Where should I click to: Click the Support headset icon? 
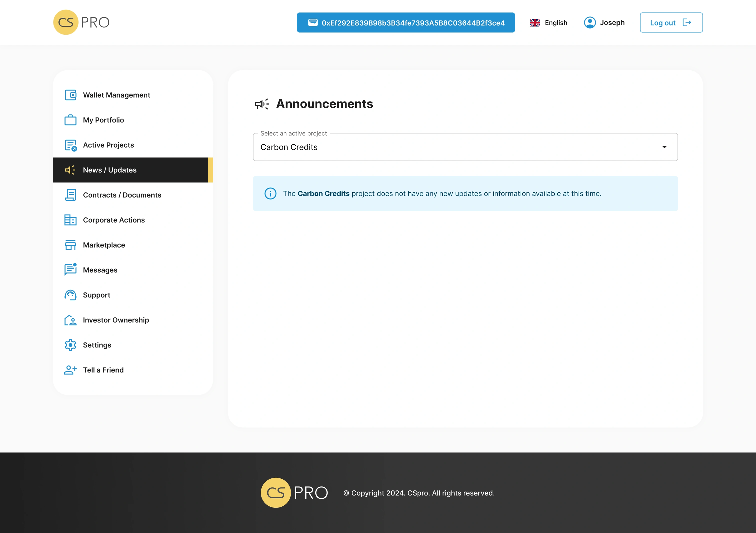(70, 295)
